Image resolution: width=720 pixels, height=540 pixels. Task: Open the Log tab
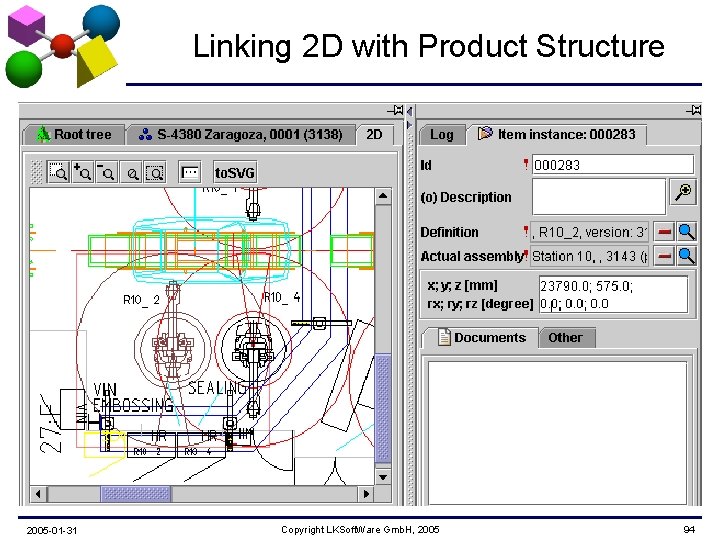click(442, 135)
